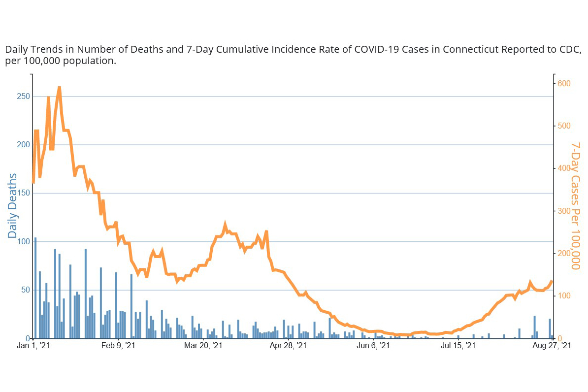The width and height of the screenshot is (588, 392).
Task: Click the tallest blue bar near Jan 1
Action: click(x=35, y=288)
